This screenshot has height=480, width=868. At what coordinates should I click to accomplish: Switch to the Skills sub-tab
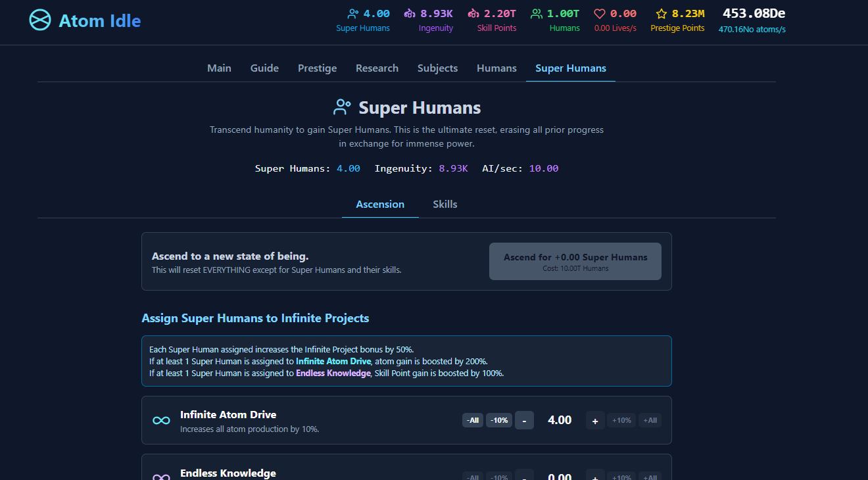445,204
